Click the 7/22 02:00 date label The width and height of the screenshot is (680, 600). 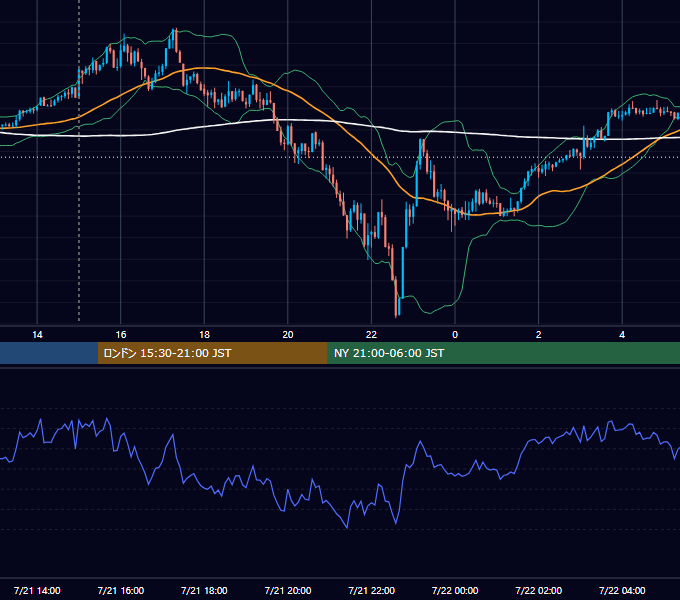pyautogui.click(x=539, y=590)
